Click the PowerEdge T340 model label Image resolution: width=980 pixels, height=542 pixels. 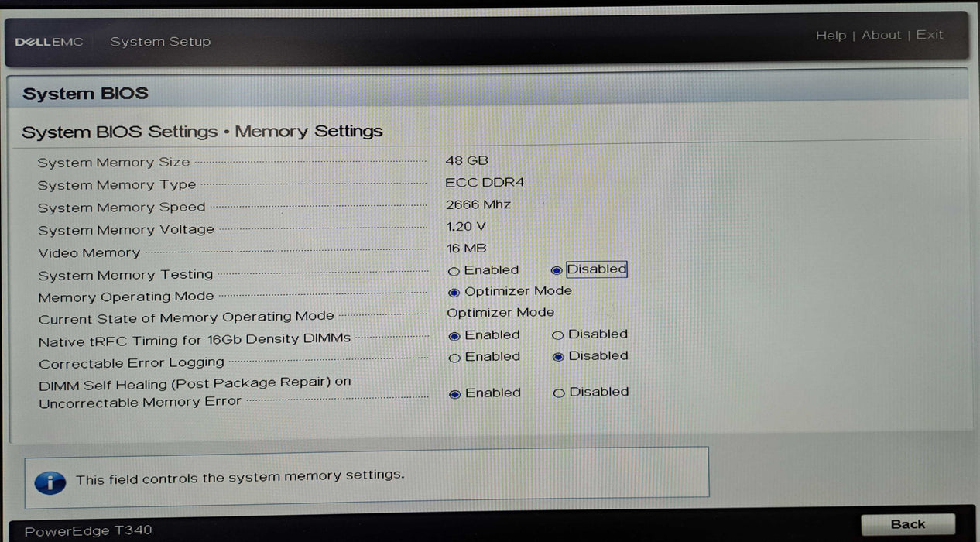coord(88,531)
